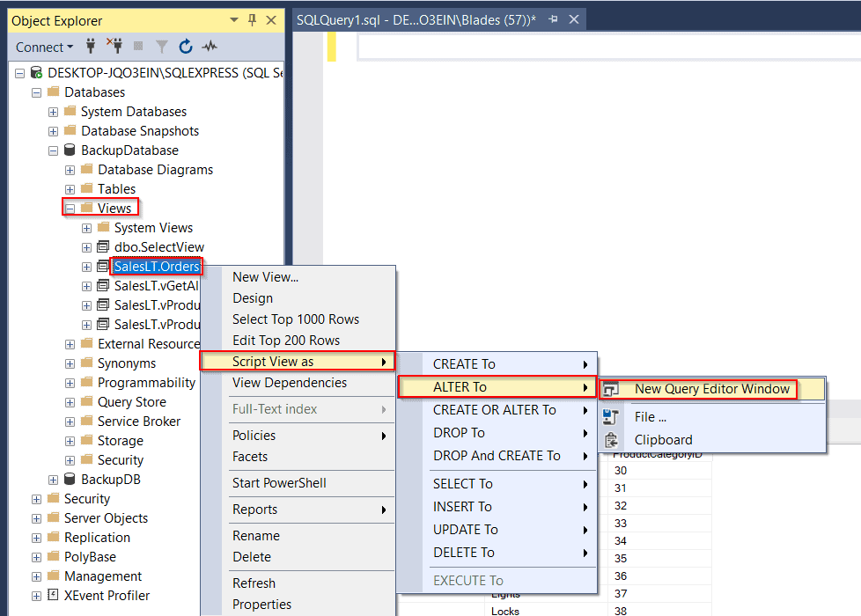
Task: Click the database icon next to BackupDatabase
Action: tap(69, 150)
